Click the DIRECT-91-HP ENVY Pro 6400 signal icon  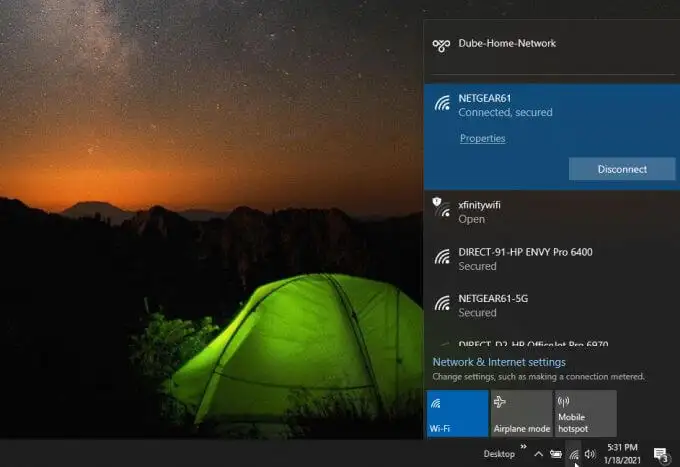[x=442, y=257]
